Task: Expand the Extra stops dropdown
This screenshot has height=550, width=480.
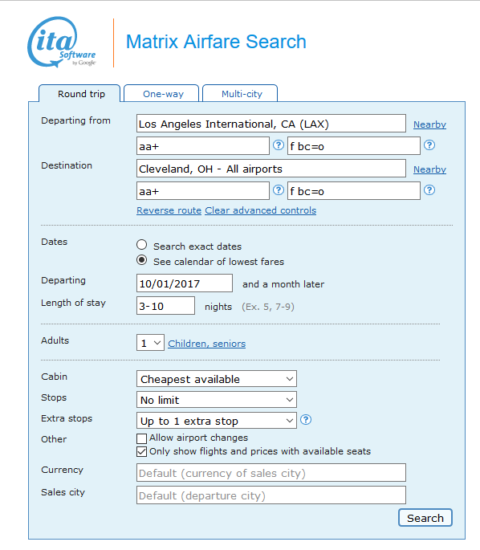Action: [216, 421]
